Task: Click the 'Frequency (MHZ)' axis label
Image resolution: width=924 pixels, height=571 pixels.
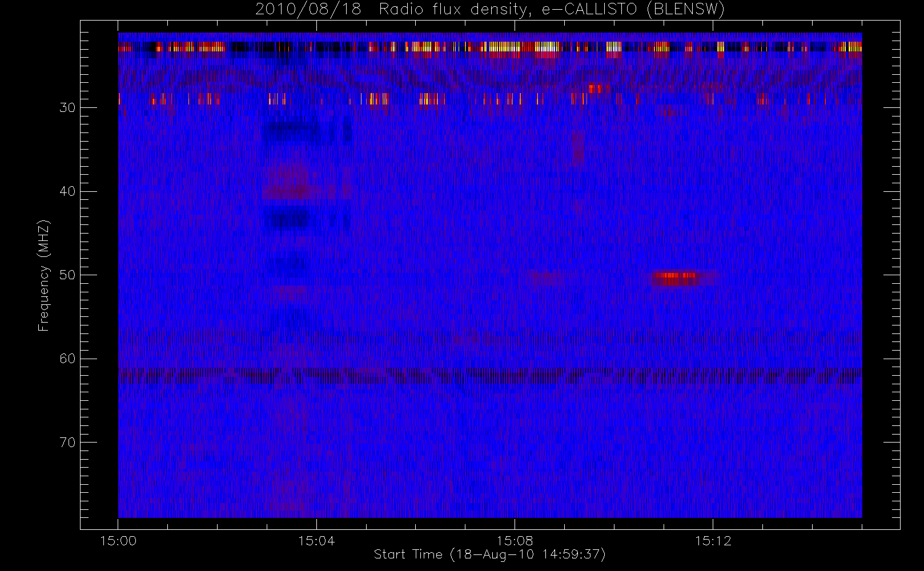Action: pyautogui.click(x=44, y=275)
